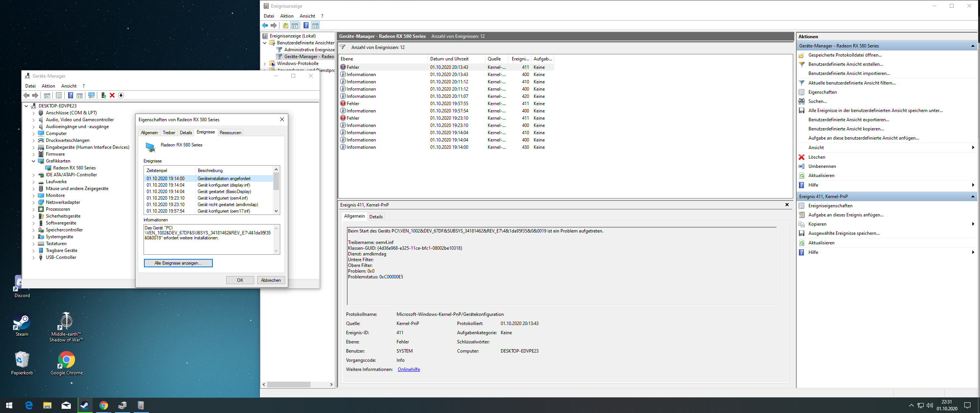This screenshot has width=980, height=413.
Task: Expand Ansicht submenu arrow in Aktionen pane
Action: point(973,148)
